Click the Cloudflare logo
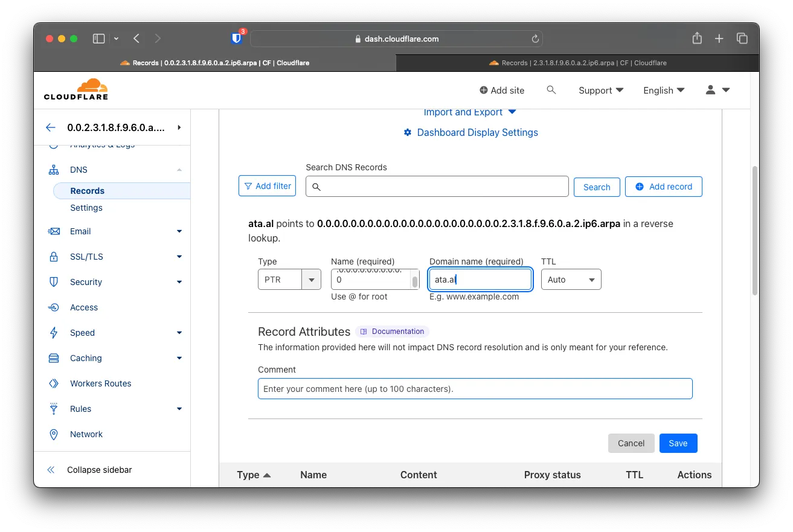This screenshot has width=793, height=532. 76,89
